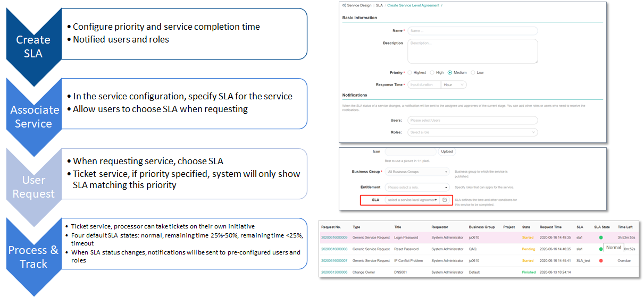Select Low priority radio button
Screen dimensions: 644x297
(473, 72)
